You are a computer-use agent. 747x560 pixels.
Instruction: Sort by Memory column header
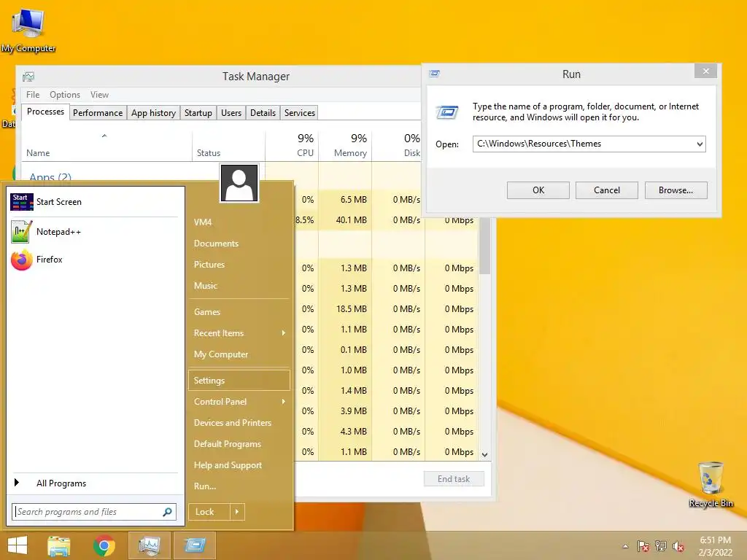pos(345,145)
